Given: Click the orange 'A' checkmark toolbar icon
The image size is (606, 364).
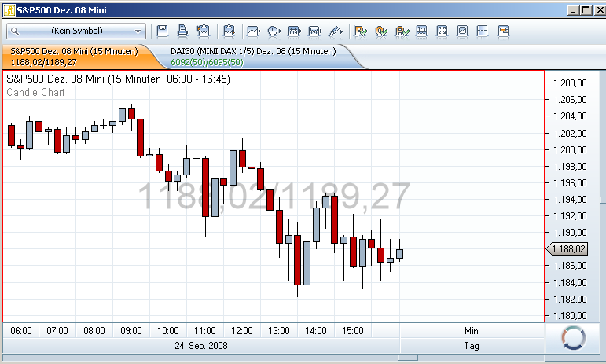Looking at the screenshot, I should [x=402, y=31].
